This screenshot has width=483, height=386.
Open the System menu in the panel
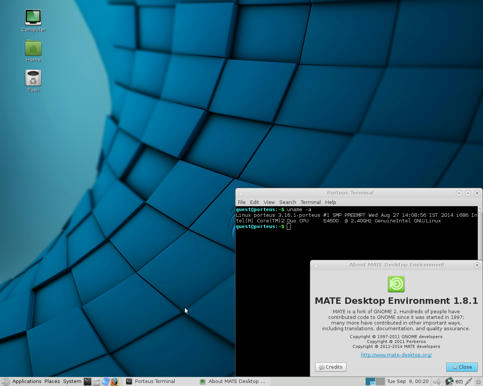pyautogui.click(x=72, y=381)
